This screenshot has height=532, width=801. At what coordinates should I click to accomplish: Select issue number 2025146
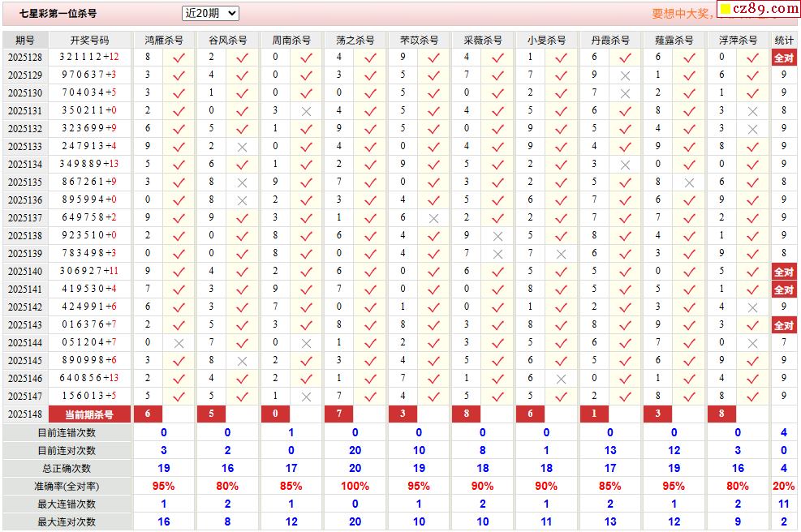(25, 379)
